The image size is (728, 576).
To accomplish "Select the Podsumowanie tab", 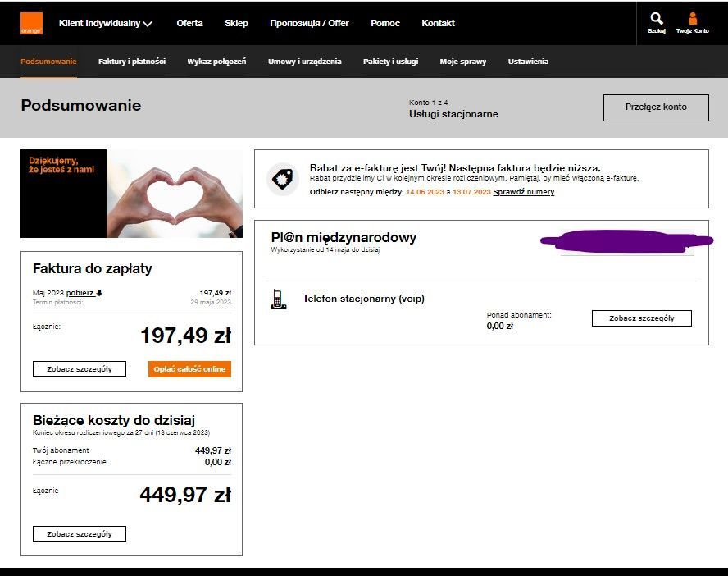I will pos(48,62).
